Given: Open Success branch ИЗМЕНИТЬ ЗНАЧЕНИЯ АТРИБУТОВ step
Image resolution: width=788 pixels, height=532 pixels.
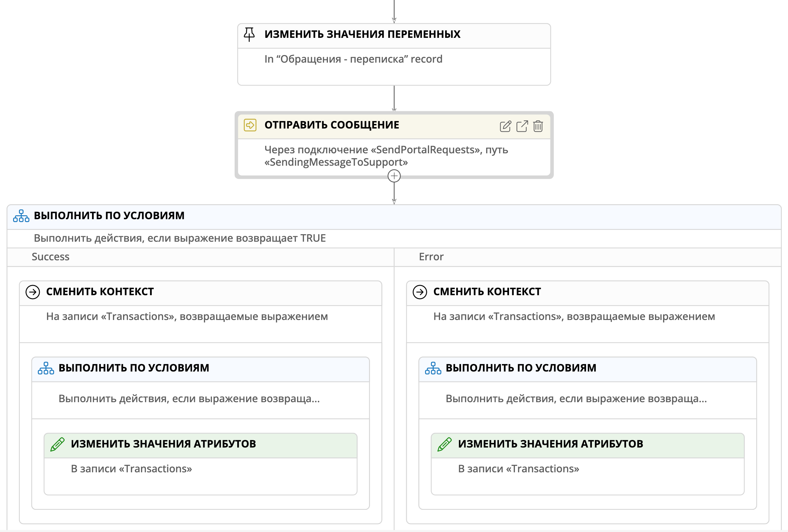Looking at the screenshot, I should [163, 444].
